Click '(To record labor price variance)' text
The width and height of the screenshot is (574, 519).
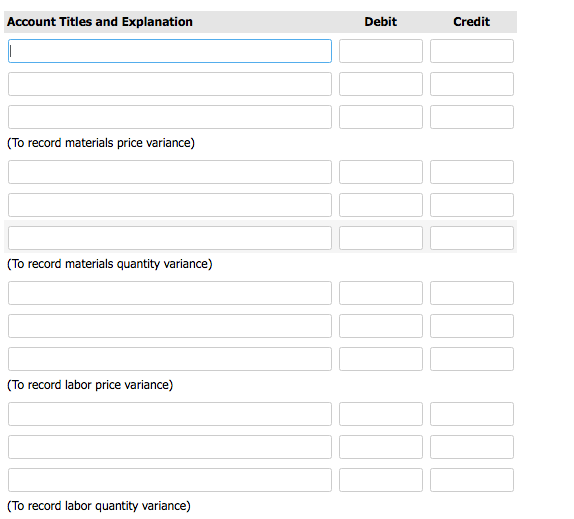[x=90, y=385]
